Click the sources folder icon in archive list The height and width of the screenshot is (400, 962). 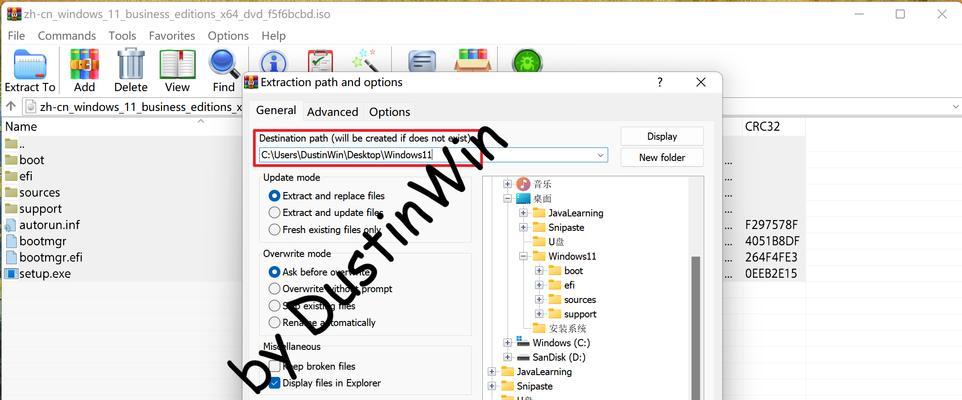tap(10, 193)
